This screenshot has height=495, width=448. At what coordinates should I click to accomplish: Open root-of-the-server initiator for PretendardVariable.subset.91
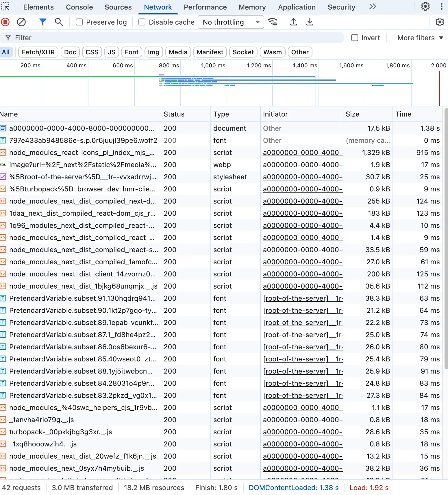point(303,298)
